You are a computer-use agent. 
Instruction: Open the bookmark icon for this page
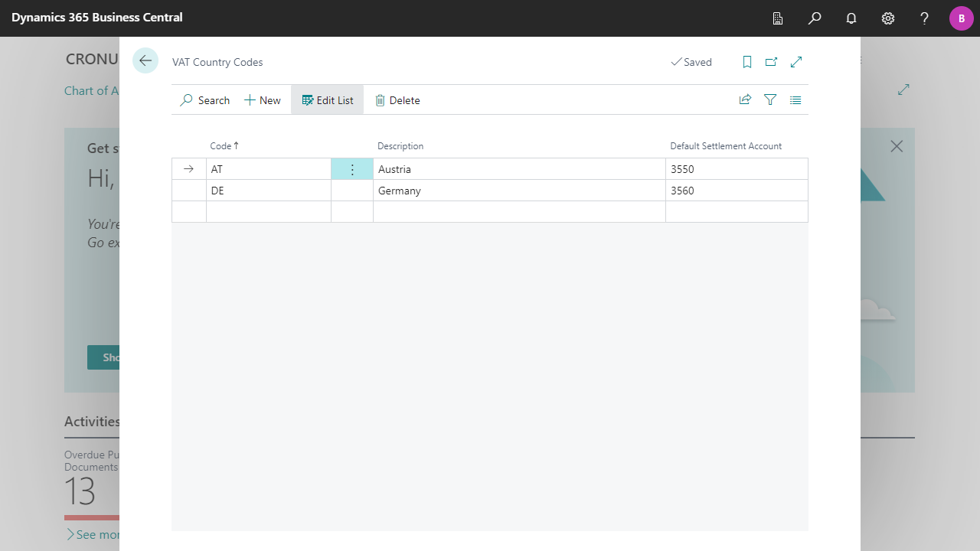[x=747, y=62]
